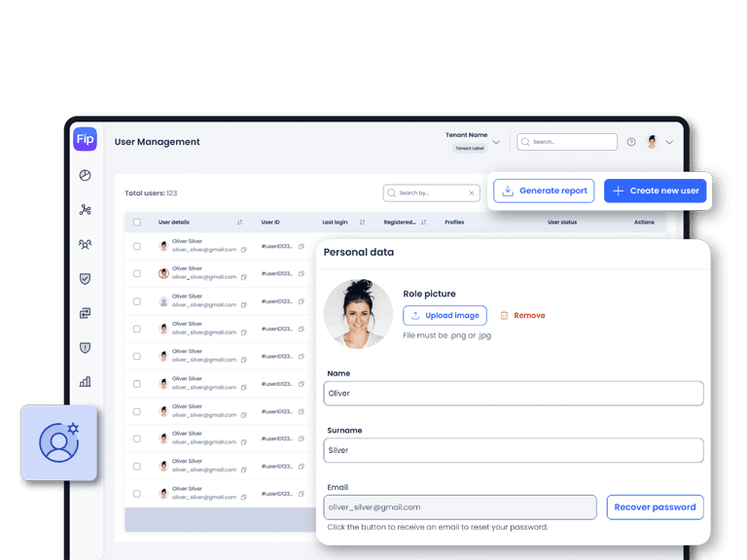
Task: Click the Total users: 123 text
Action: 151,193
